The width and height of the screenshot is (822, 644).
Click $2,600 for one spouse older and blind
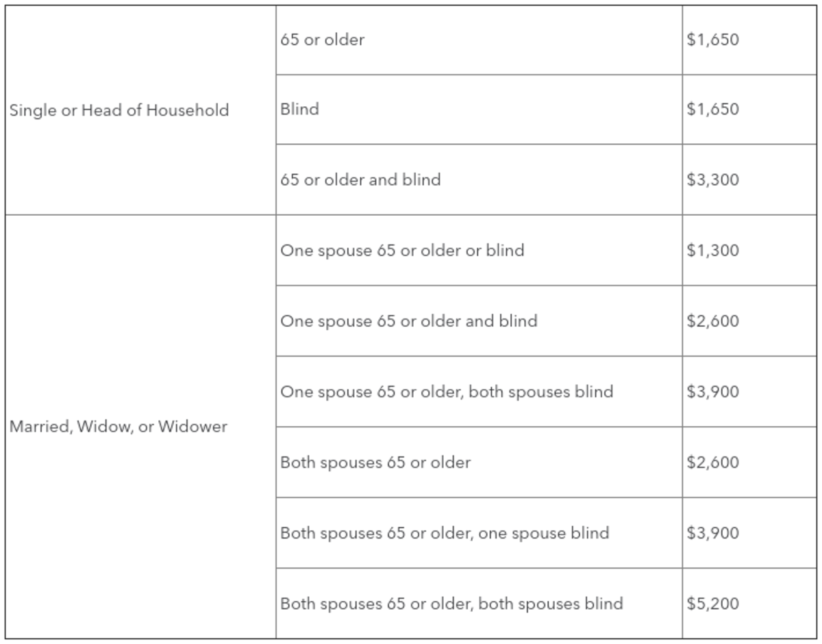click(x=713, y=321)
